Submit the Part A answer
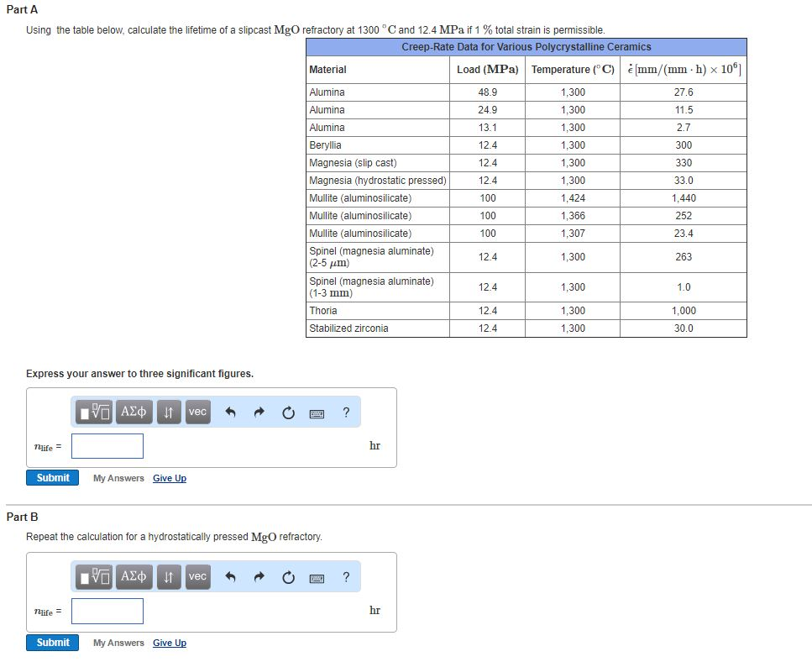The image size is (812, 662). [52, 477]
